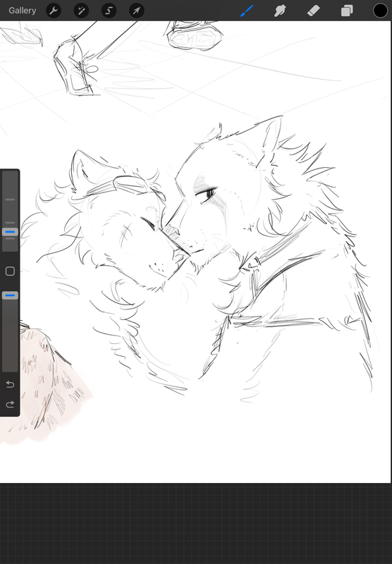
Task: Open the Actions wrench menu
Action: coord(54,11)
